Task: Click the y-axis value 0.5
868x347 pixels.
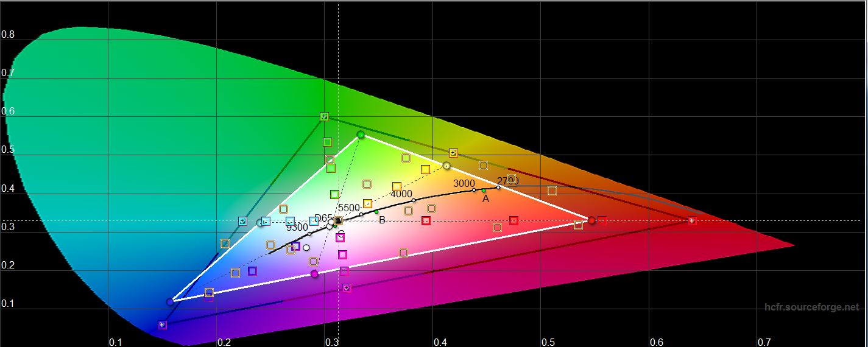Action: click(8, 150)
